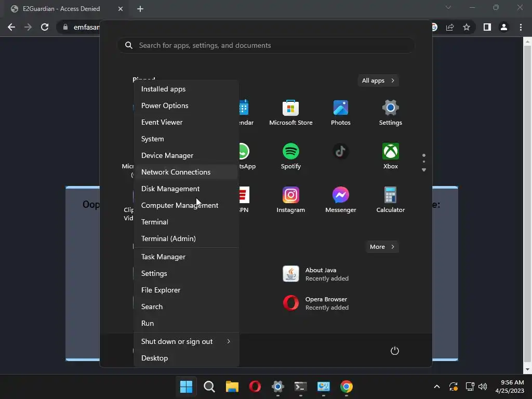Select System menu entry

pos(186,139)
